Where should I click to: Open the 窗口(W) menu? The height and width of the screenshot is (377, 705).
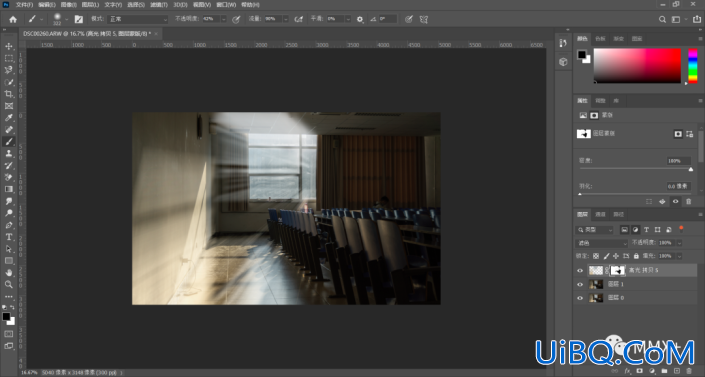point(226,4)
